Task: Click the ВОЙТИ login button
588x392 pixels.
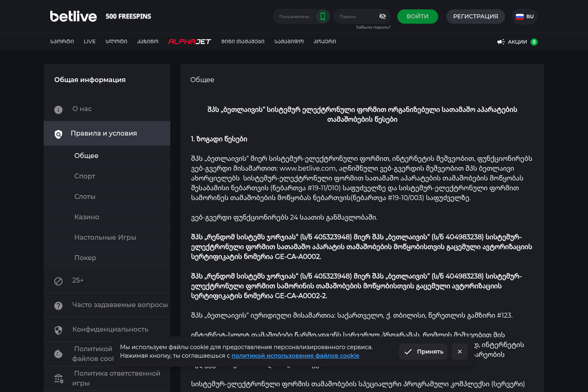Action: click(418, 16)
